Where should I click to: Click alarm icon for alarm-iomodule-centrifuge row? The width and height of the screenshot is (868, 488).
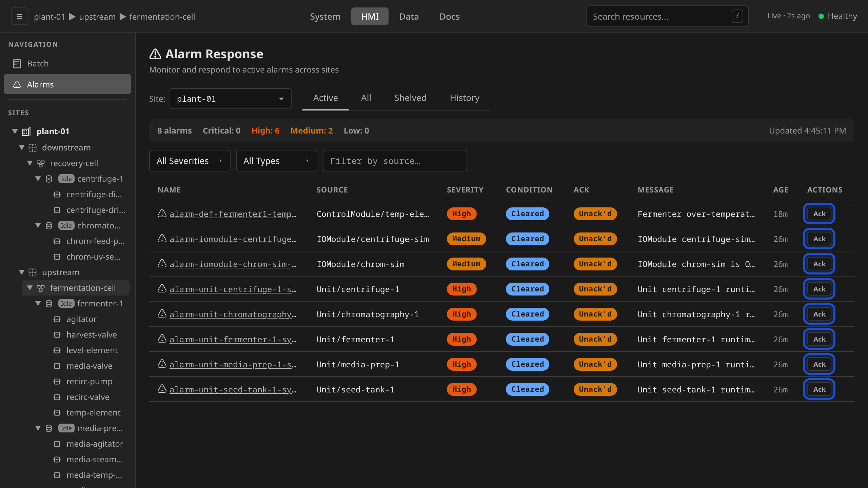[x=162, y=238]
